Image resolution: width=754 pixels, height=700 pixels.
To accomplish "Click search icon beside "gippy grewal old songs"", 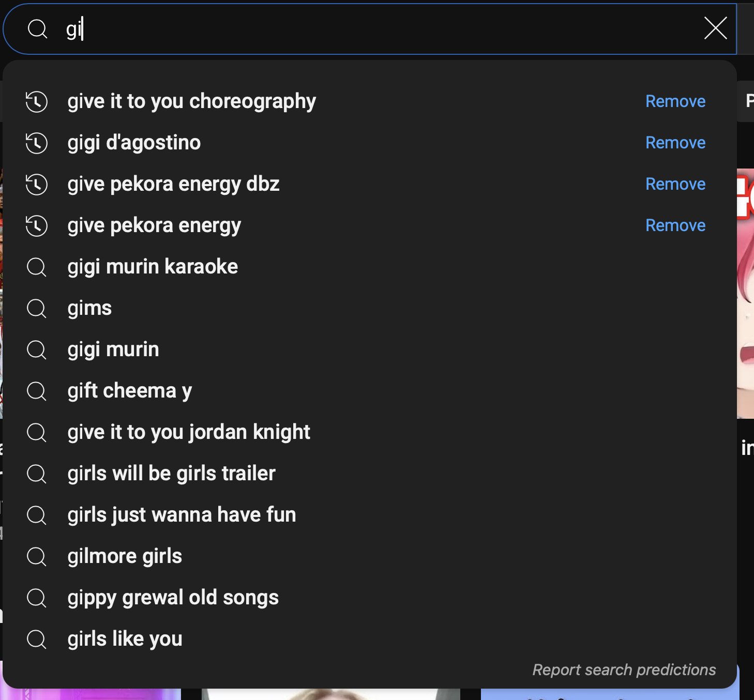I will point(37,598).
